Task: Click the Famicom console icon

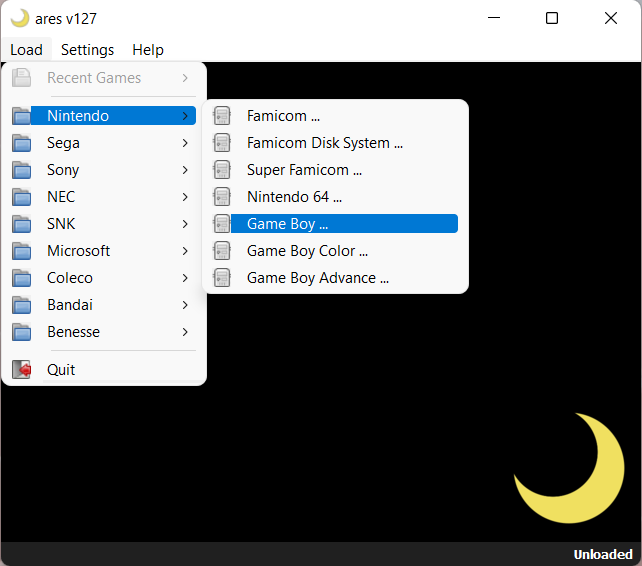Action: point(222,116)
